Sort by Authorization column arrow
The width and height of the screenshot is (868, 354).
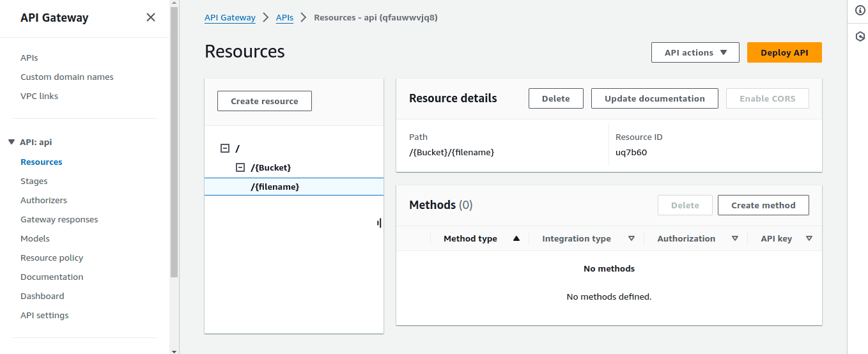pos(735,238)
